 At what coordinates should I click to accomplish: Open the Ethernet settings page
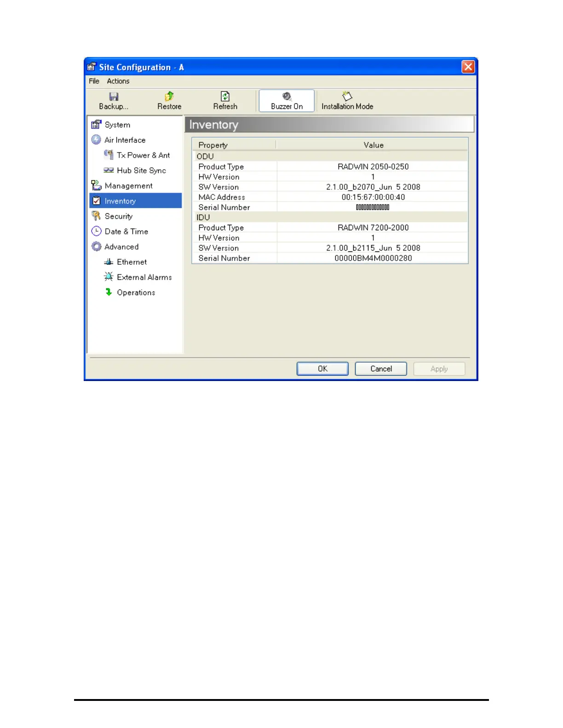132,262
